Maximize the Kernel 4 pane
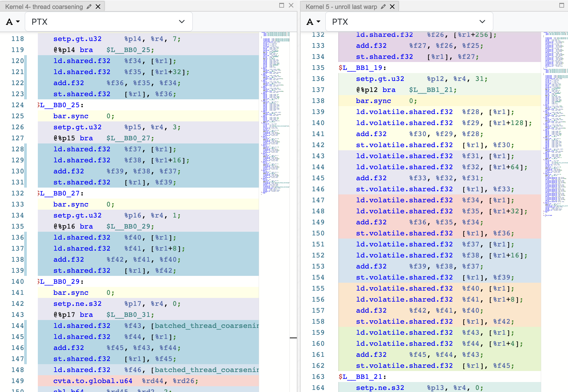Image resolution: width=568 pixels, height=392 pixels. pyautogui.click(x=282, y=5)
